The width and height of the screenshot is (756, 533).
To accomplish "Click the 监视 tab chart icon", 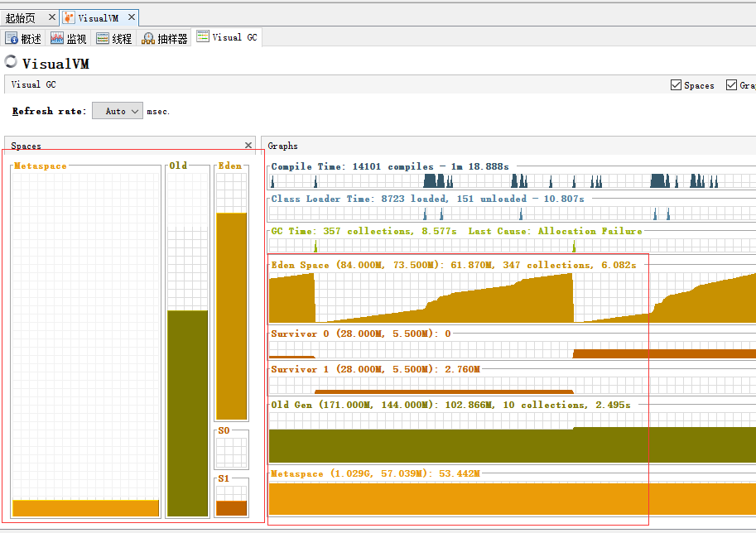I will [57, 38].
